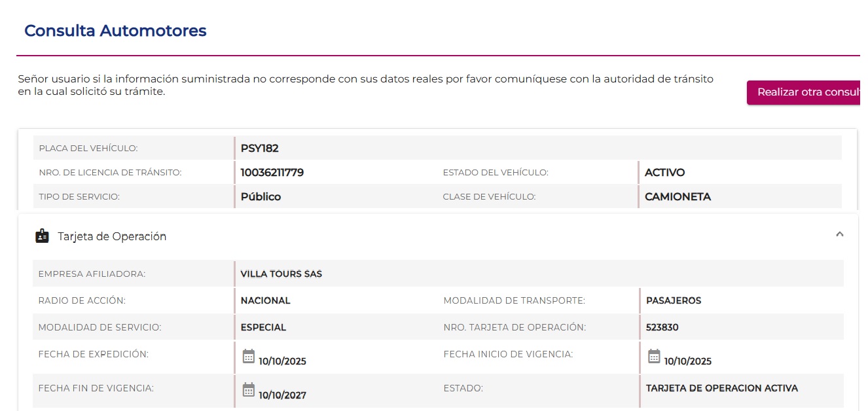868x411 pixels.
Task: Select the plate value PSY182
Action: (x=260, y=148)
